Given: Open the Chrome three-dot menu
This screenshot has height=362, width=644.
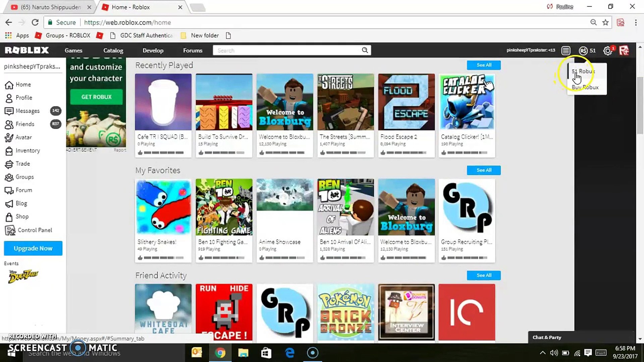Looking at the screenshot, I should (x=636, y=22).
